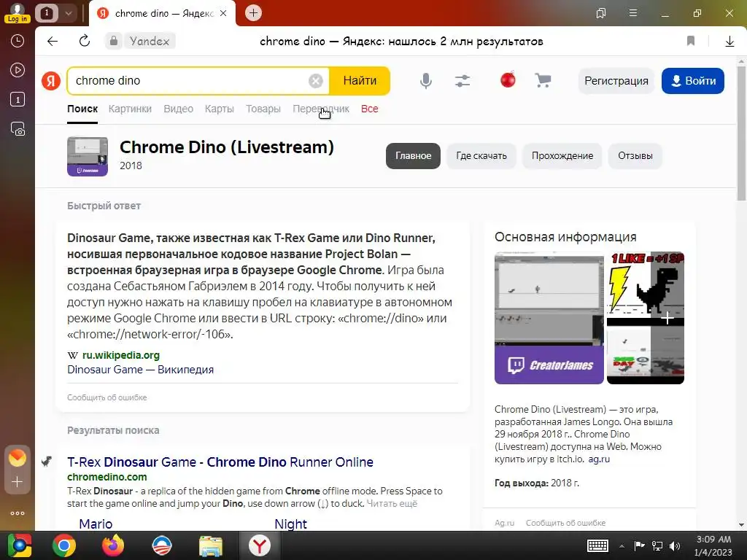Select the Главное chip
747x560 pixels.
[413, 156]
